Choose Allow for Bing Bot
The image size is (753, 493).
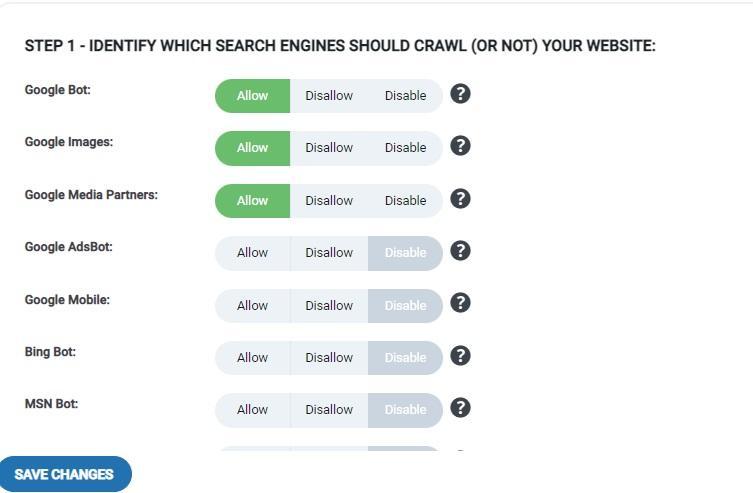253,358
